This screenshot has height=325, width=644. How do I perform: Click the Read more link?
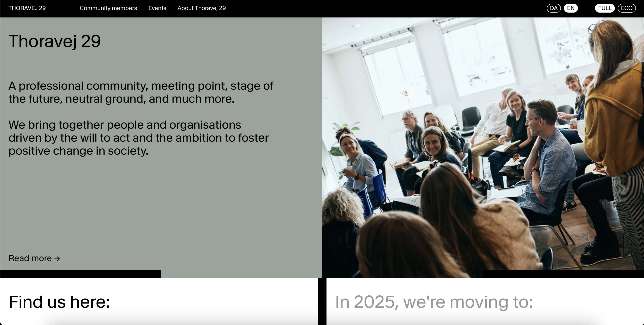(x=30, y=258)
